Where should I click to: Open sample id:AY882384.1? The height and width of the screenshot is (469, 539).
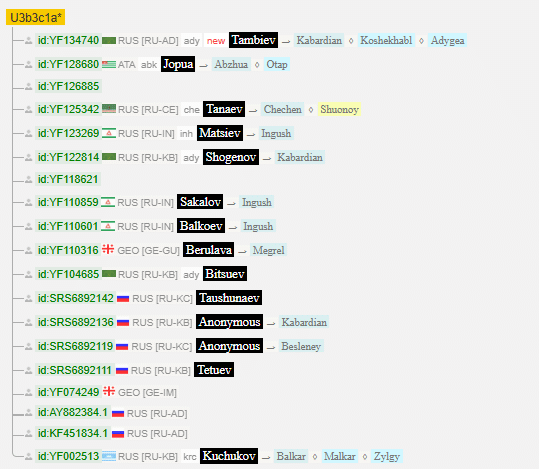pyautogui.click(x=73, y=412)
